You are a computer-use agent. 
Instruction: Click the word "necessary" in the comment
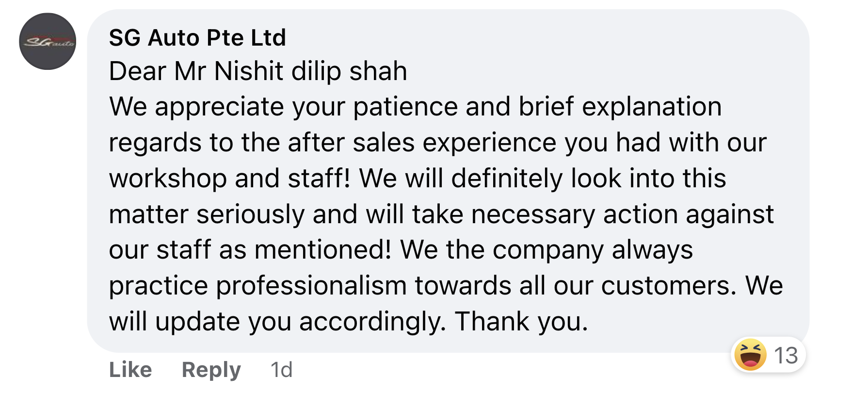(x=532, y=214)
